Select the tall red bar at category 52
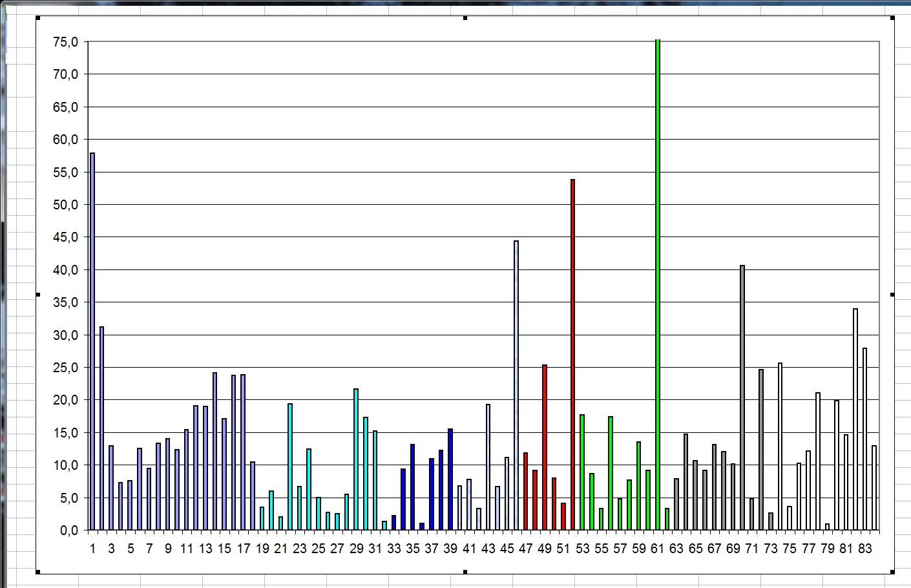The image size is (911, 588). 572,355
